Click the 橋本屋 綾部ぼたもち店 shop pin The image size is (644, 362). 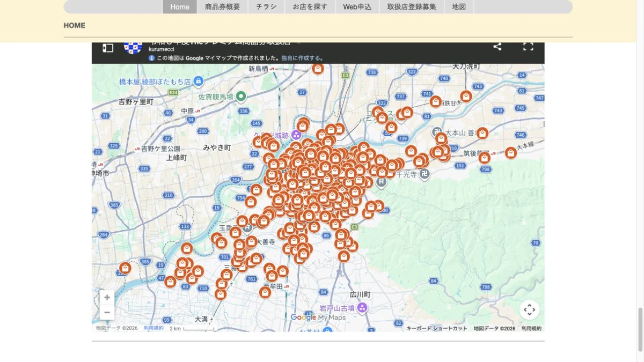coord(199,82)
